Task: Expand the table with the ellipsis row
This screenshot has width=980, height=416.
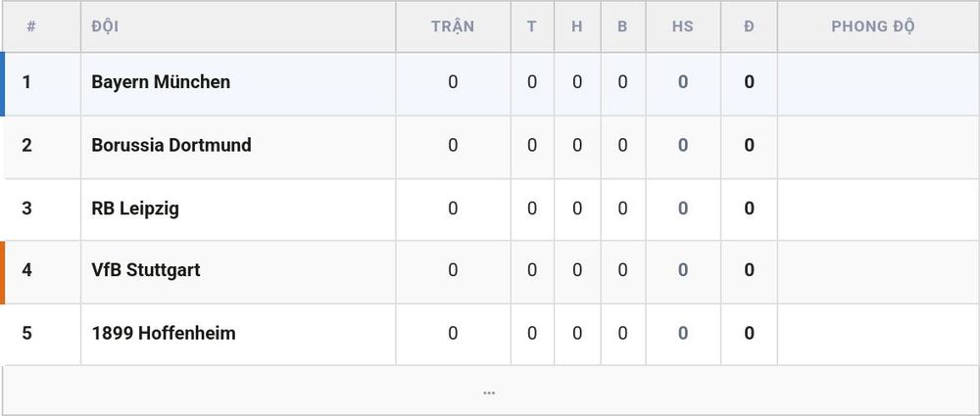Action: pos(489,391)
